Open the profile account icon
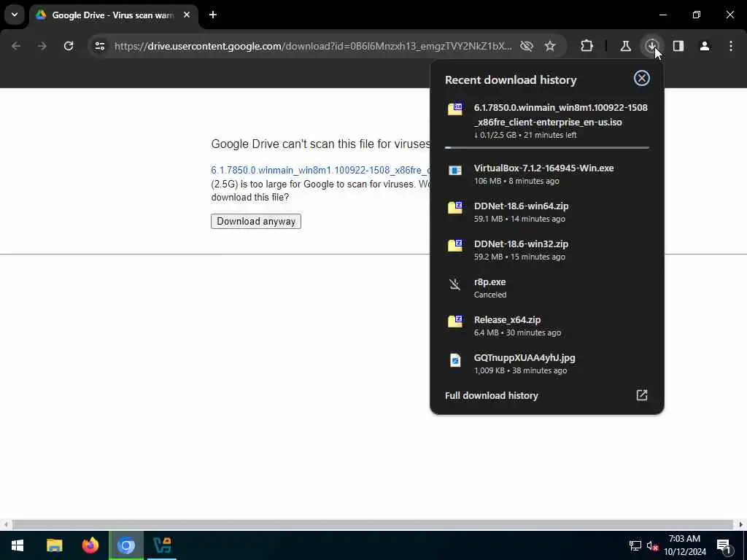The width and height of the screenshot is (747, 560). coord(705,46)
